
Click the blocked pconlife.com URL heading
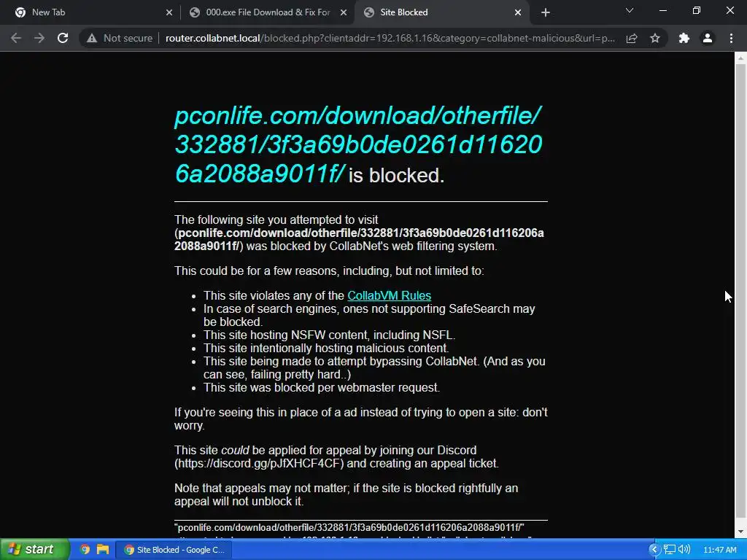pyautogui.click(x=358, y=144)
